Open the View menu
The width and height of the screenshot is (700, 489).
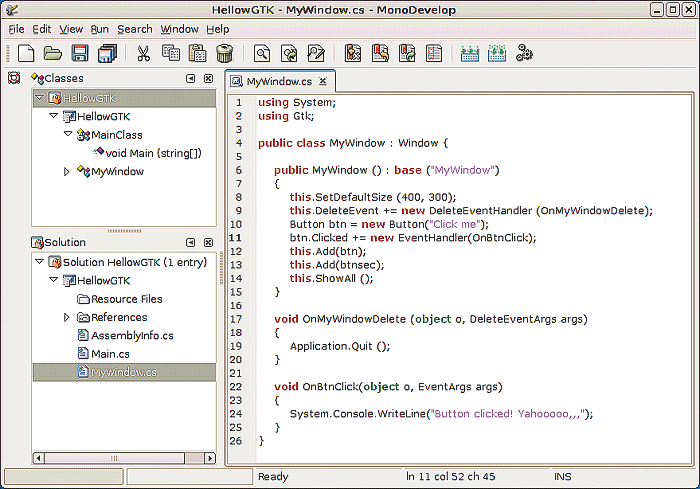pyautogui.click(x=71, y=29)
